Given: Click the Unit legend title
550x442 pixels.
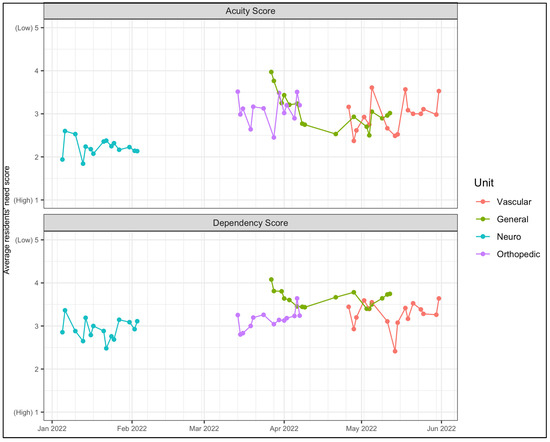Looking at the screenshot, I should click(484, 183).
